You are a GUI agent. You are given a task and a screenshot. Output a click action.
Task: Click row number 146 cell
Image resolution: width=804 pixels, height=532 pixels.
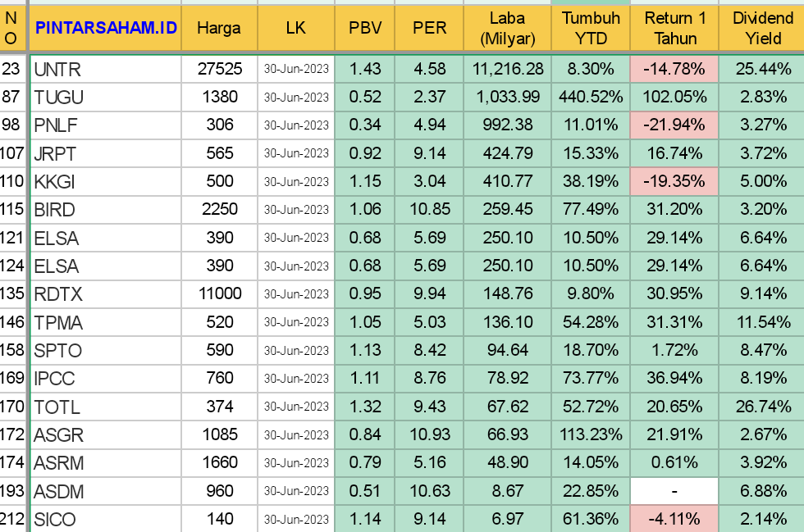click(12, 322)
